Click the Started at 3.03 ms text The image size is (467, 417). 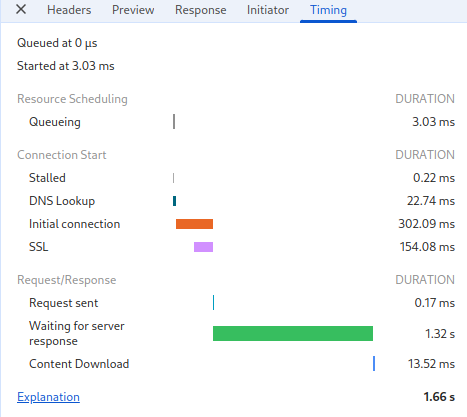(x=66, y=66)
